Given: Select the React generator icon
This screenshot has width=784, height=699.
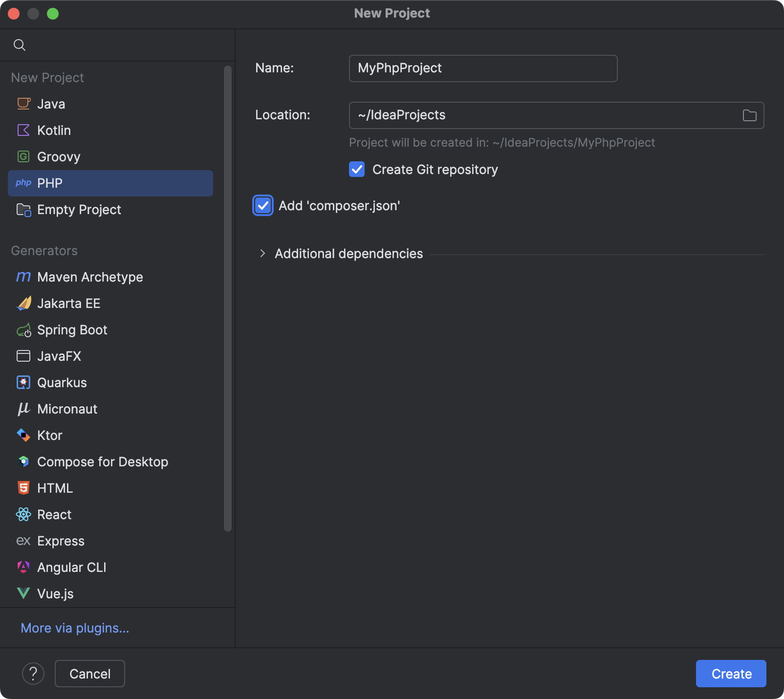Looking at the screenshot, I should 23,514.
